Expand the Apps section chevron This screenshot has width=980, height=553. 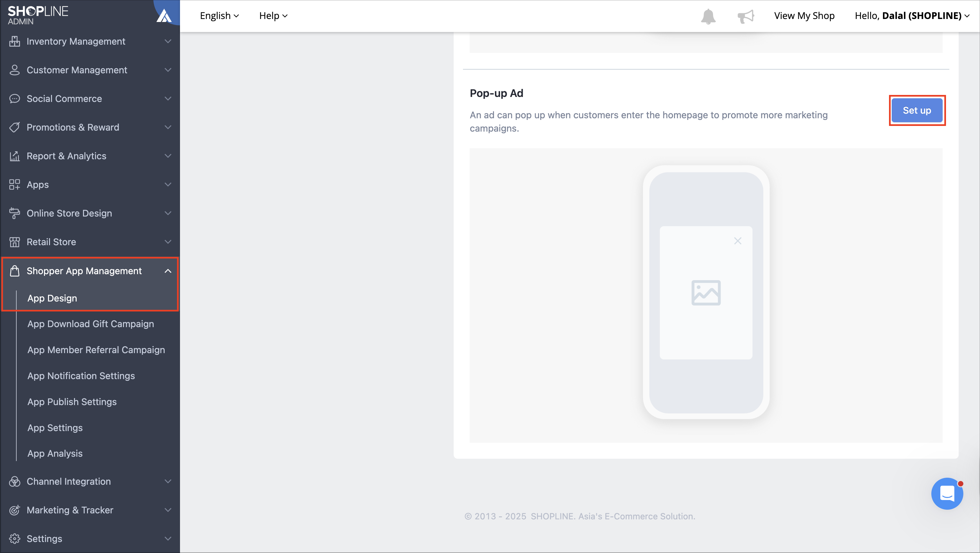point(168,185)
